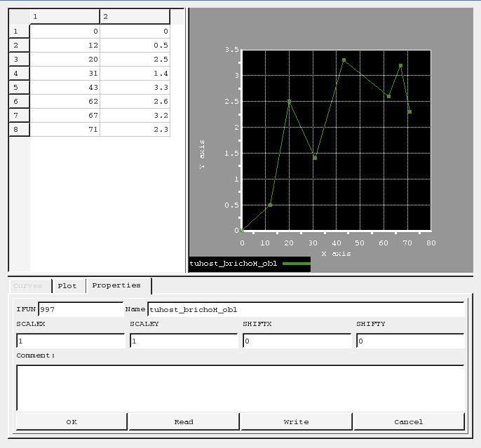This screenshot has width=481, height=448.
Task: Select row header 3 in table
Action: pyautogui.click(x=20, y=59)
